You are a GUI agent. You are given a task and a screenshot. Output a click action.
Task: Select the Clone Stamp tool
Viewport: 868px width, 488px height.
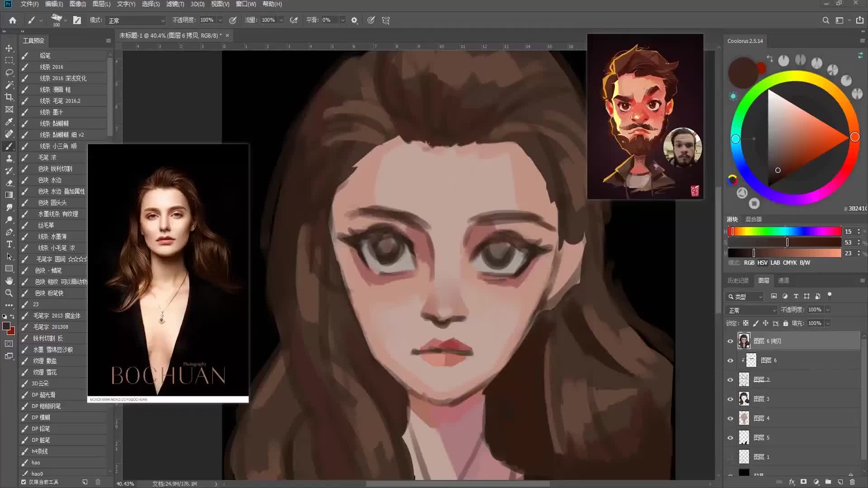(9, 159)
